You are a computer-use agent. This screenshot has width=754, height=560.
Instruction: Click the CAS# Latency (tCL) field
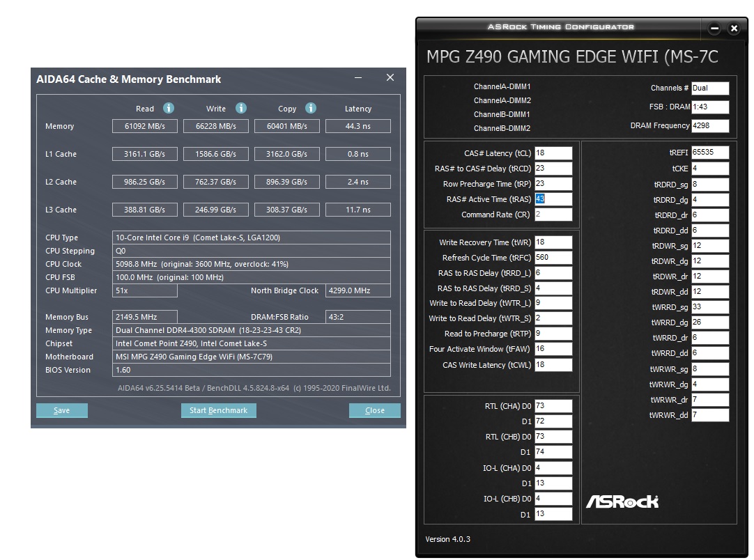pos(553,153)
